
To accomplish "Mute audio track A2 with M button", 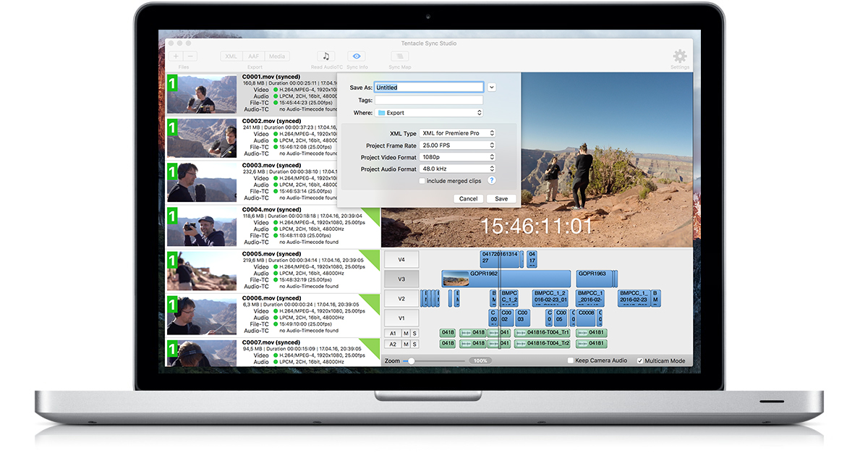I will coord(407,343).
